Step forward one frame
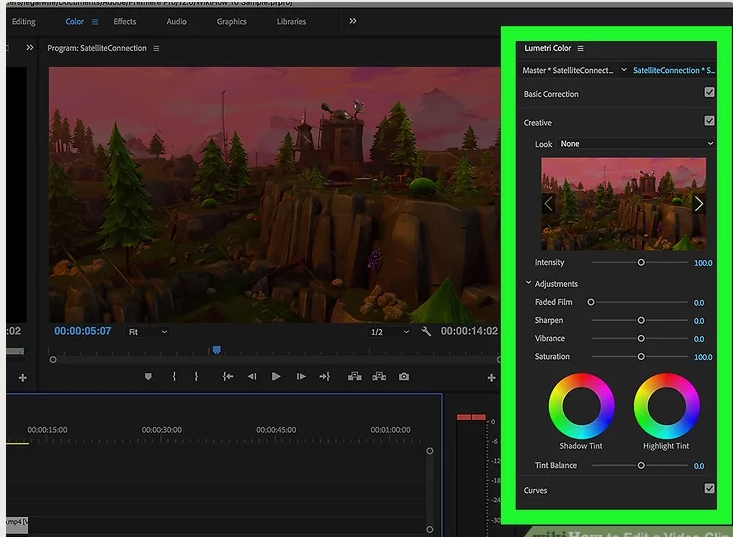 (301, 377)
